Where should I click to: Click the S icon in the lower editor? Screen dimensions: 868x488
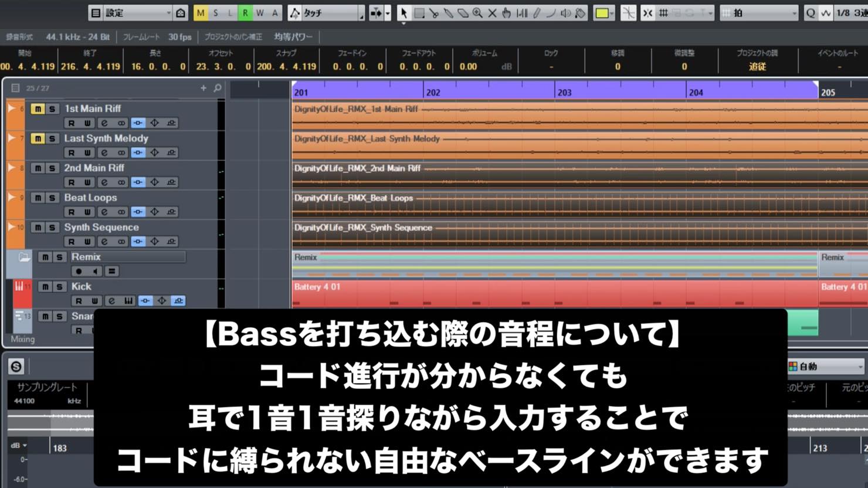[x=16, y=367]
